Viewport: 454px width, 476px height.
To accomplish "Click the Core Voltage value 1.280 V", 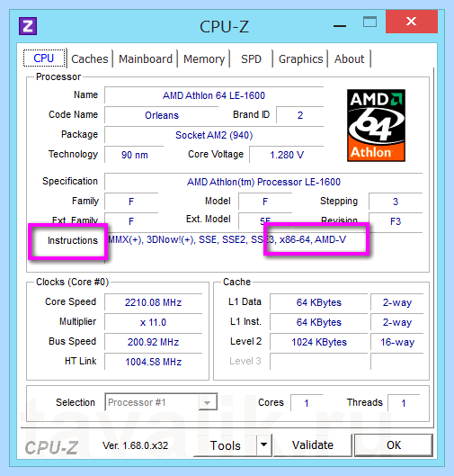I will [x=287, y=155].
